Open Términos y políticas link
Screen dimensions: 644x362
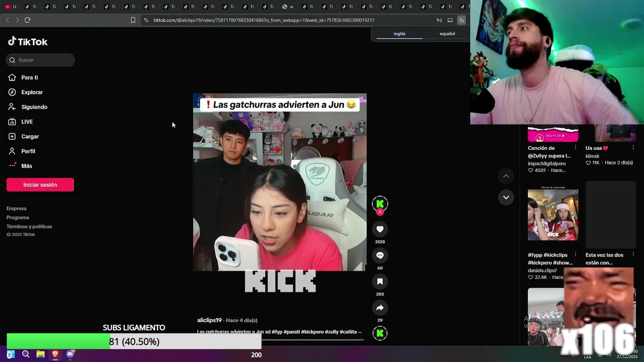coord(29,226)
